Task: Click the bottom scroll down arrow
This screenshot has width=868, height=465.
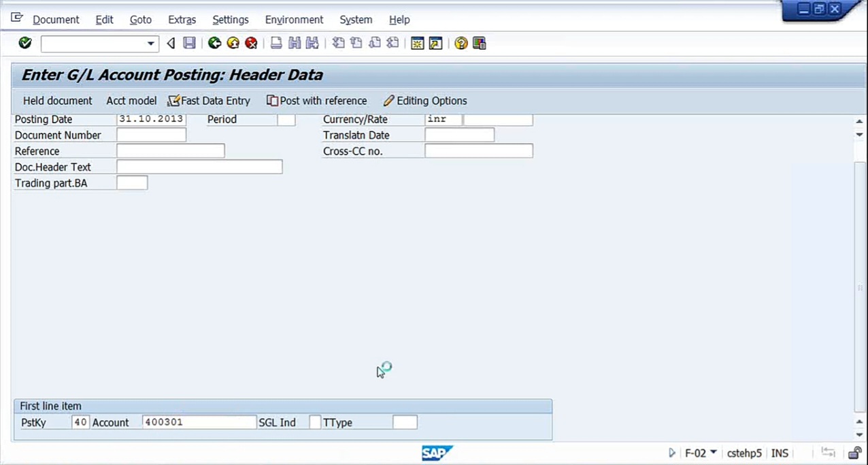Action: pos(860,434)
